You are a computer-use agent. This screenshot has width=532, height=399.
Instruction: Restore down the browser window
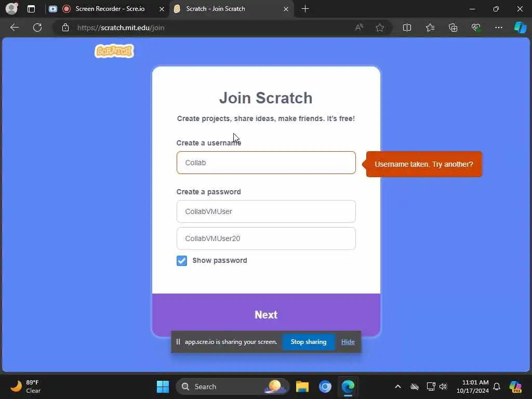coord(496,9)
